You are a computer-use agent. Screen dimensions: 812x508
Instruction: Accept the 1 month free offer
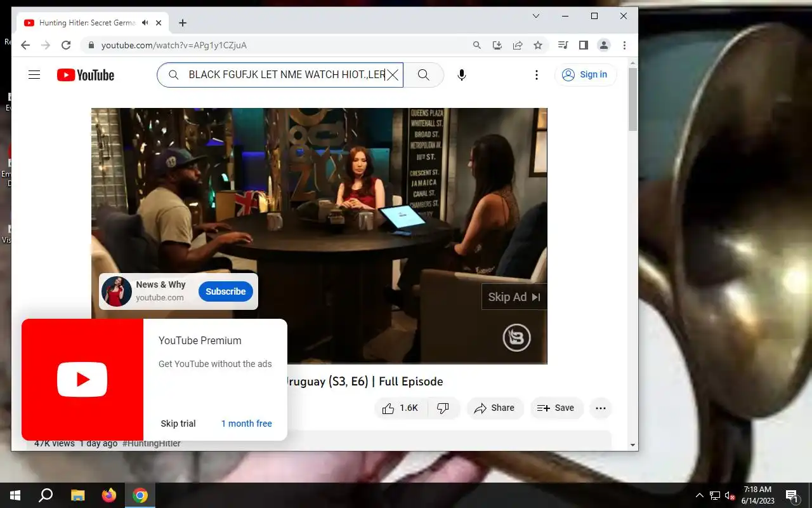pyautogui.click(x=246, y=424)
